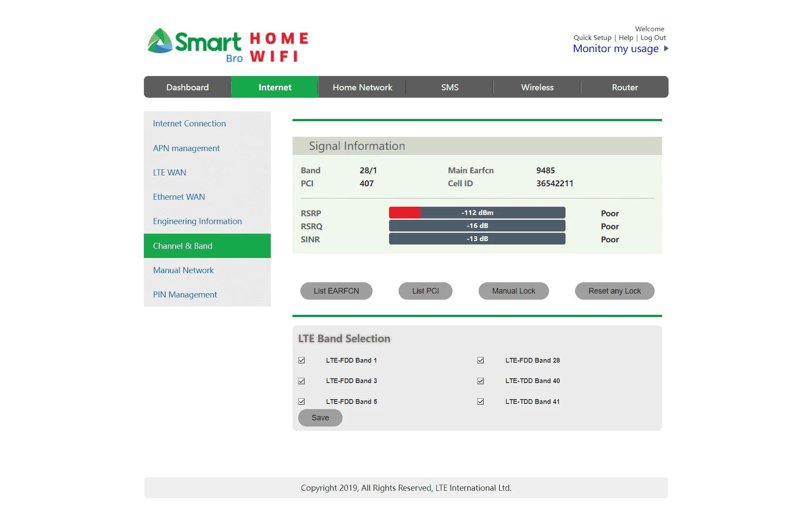The image size is (812, 509).
Task: Click the copyright footer text
Action: (x=406, y=488)
